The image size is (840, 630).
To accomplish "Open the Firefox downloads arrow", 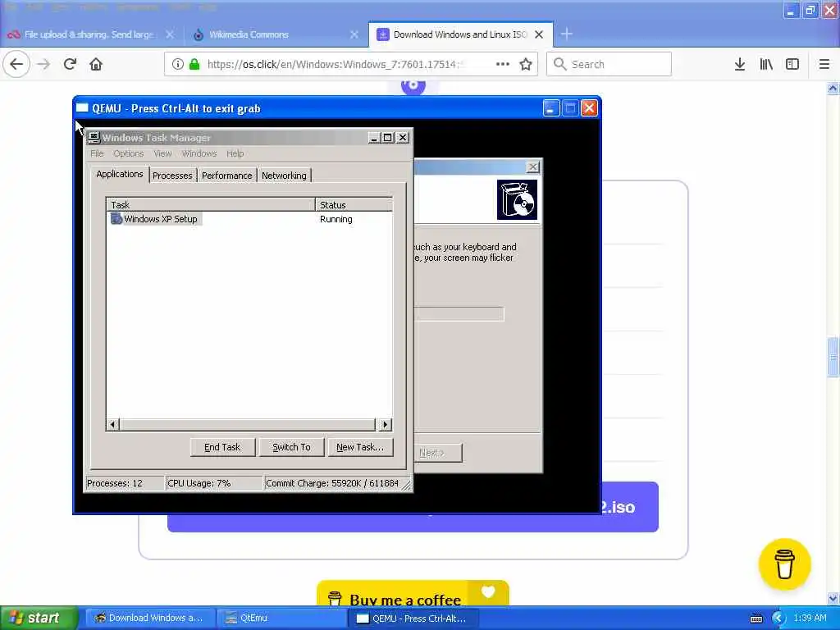I will click(740, 64).
